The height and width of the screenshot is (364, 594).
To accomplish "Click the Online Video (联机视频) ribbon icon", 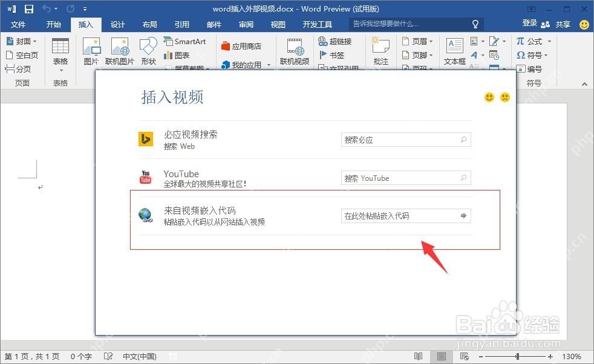I will point(295,51).
